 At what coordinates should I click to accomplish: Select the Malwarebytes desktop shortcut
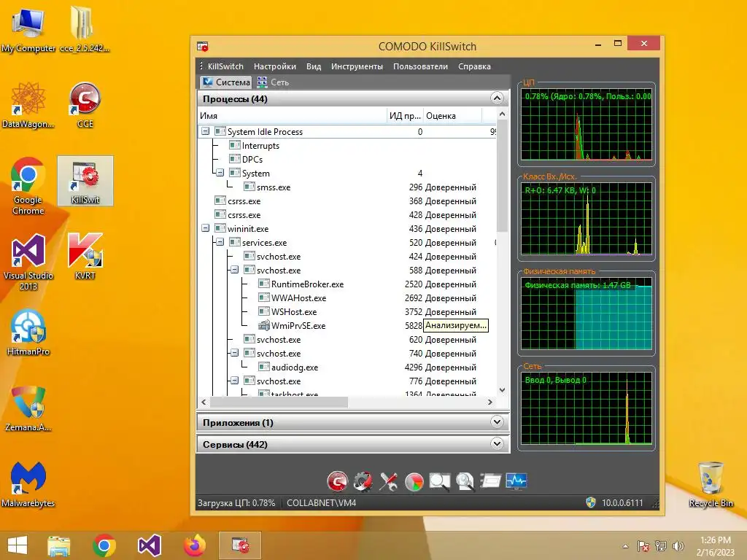(x=28, y=484)
